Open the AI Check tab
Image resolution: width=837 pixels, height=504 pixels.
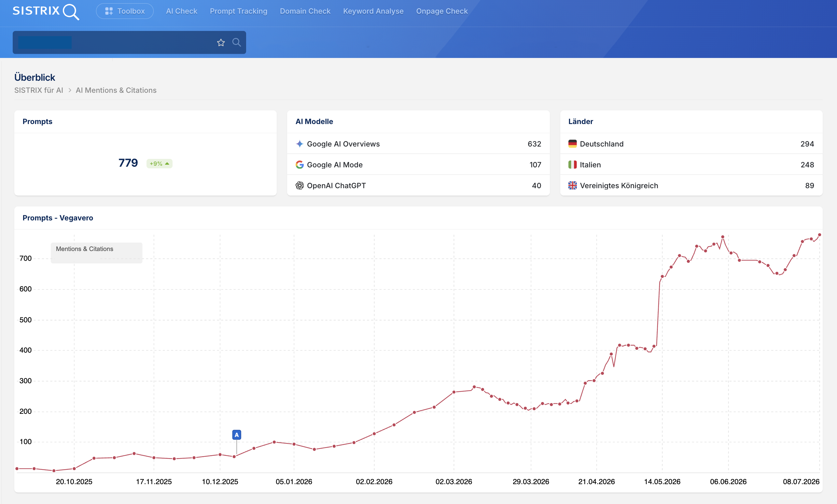click(182, 11)
